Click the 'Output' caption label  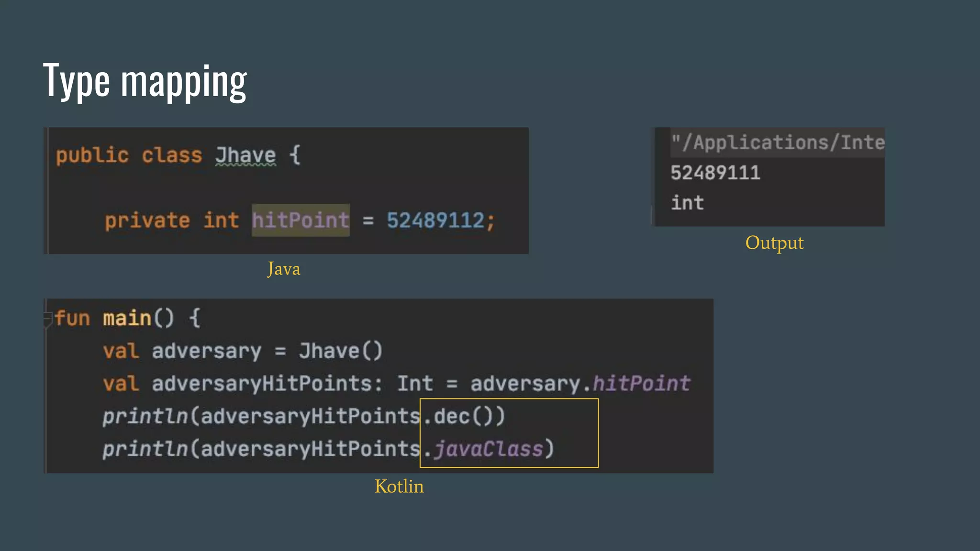point(774,243)
